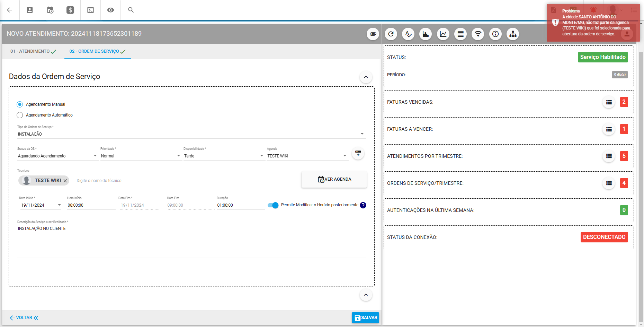
Task: Click Descrição do Serviço text area
Action: point(191,241)
